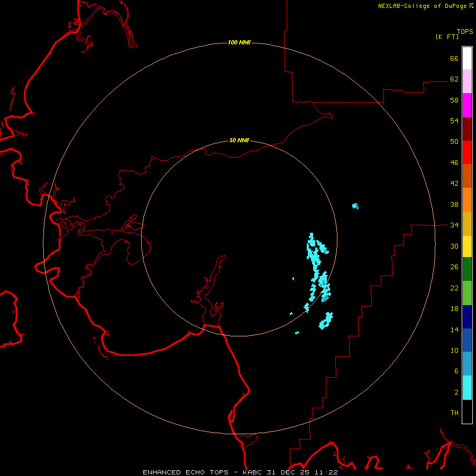The width and height of the screenshot is (476, 476).
Task: Click the dark green legend swatch near 26
Action: [x=467, y=269]
